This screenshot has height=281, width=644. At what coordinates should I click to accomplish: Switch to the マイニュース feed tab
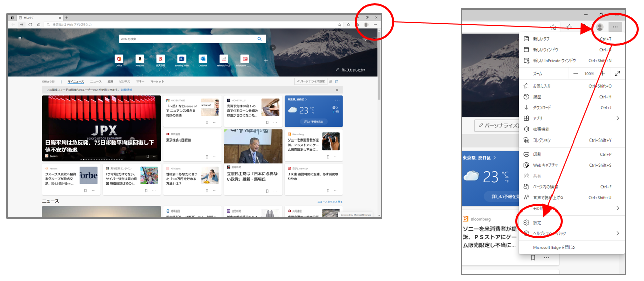coord(76,81)
